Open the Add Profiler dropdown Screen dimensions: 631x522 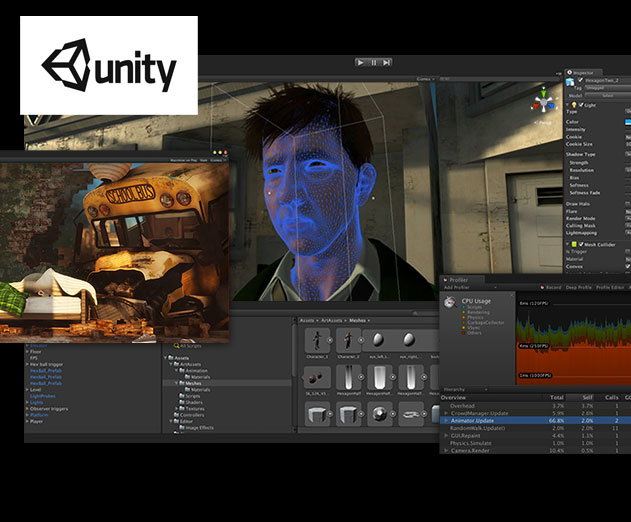470,287
